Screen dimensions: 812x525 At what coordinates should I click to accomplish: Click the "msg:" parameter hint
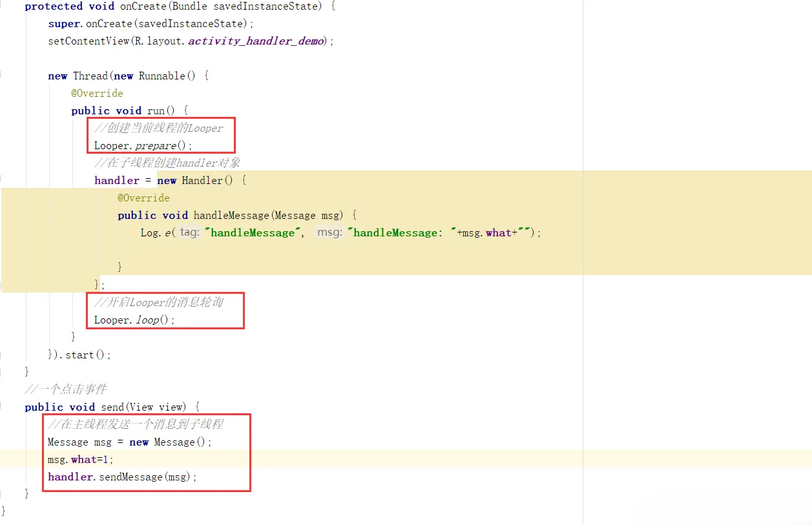tap(329, 232)
